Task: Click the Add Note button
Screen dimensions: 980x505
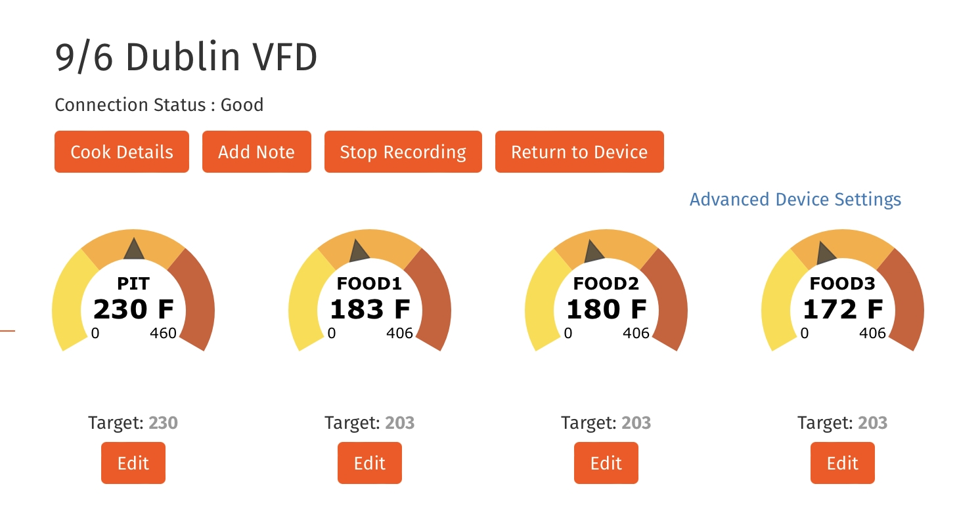Action: click(256, 152)
